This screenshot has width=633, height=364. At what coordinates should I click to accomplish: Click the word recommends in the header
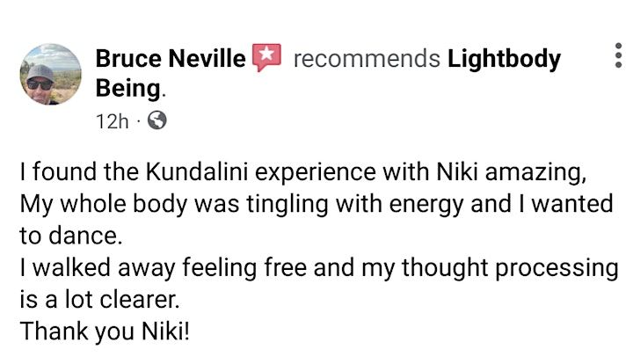pyautogui.click(x=366, y=60)
